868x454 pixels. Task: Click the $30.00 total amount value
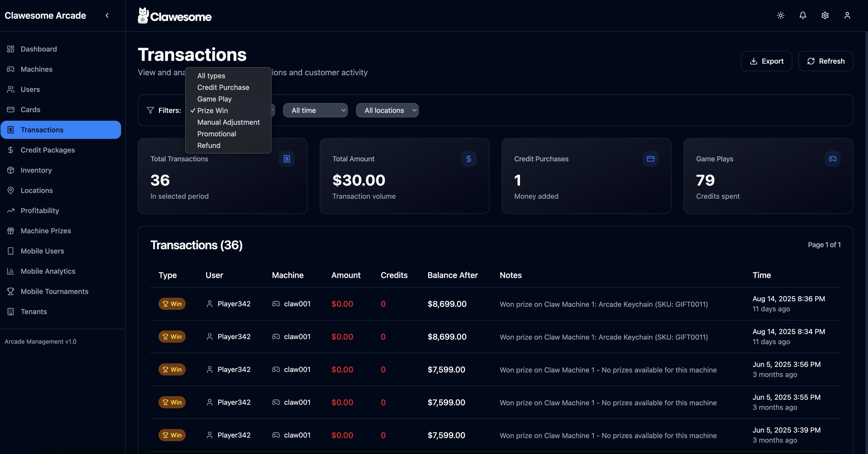coord(359,180)
